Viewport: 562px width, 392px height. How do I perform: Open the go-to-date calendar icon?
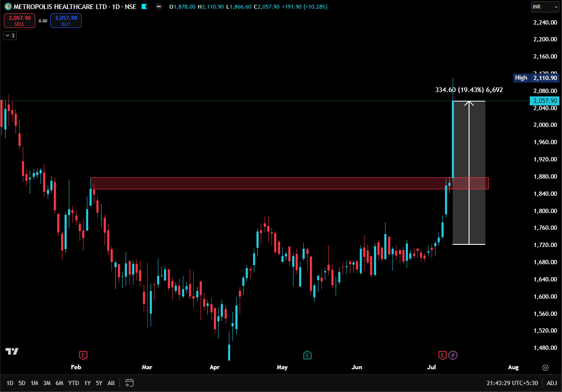pyautogui.click(x=130, y=383)
